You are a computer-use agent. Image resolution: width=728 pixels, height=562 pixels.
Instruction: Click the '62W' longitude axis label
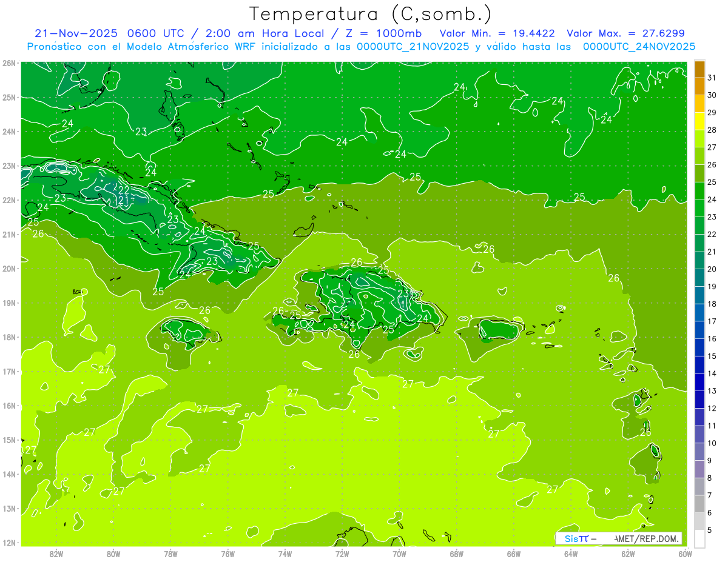coord(628,553)
